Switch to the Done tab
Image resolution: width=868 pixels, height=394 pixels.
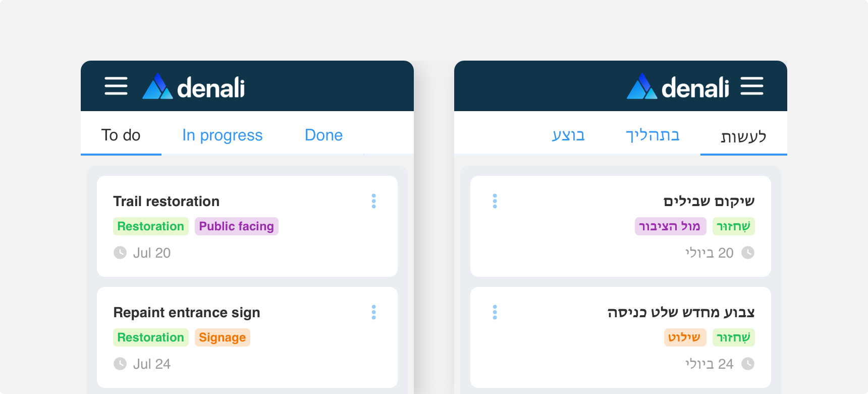tap(323, 135)
